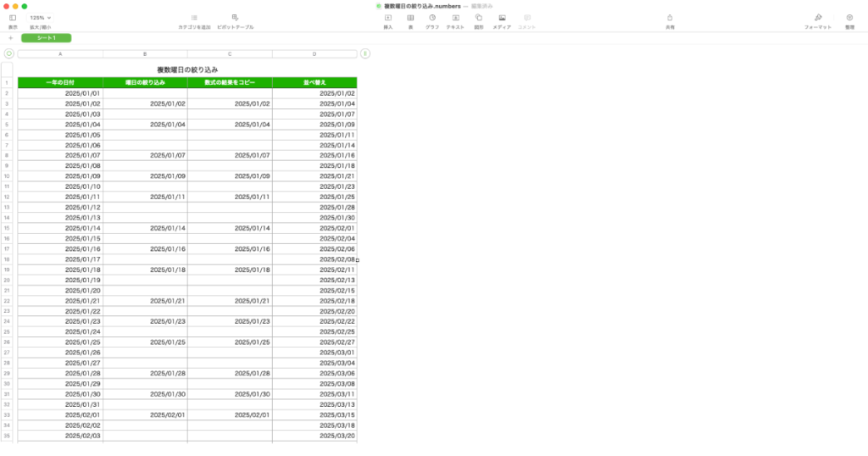Select the シート1 sheet tab
Viewport: 868px width, 456px height.
point(47,38)
